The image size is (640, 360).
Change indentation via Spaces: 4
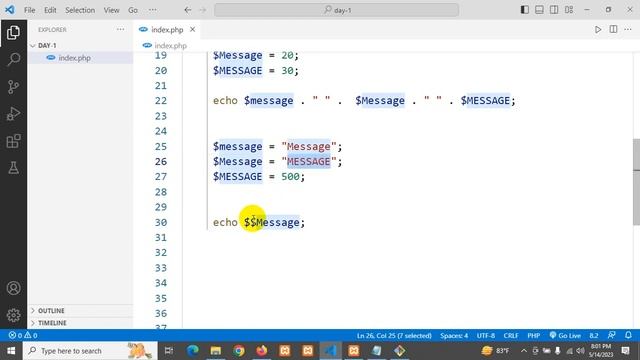(x=454, y=336)
